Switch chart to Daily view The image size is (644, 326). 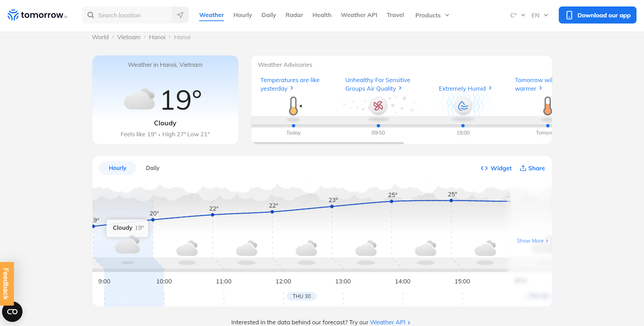pyautogui.click(x=152, y=168)
